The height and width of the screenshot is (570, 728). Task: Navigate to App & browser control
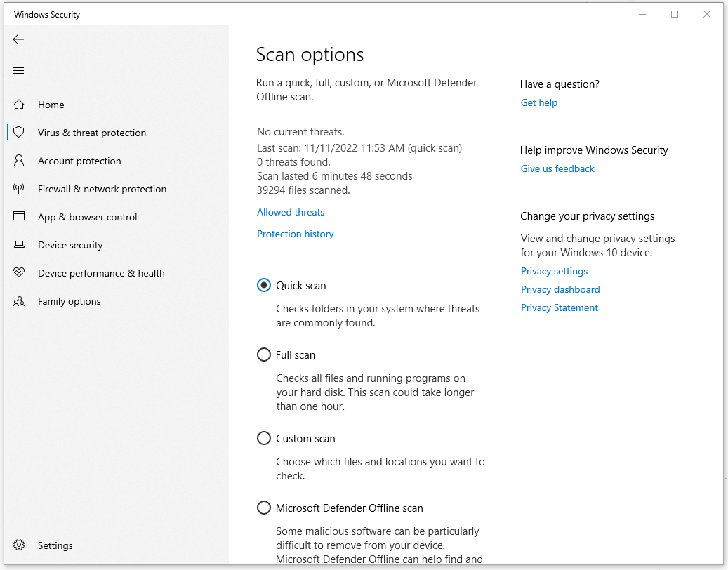coord(87,217)
